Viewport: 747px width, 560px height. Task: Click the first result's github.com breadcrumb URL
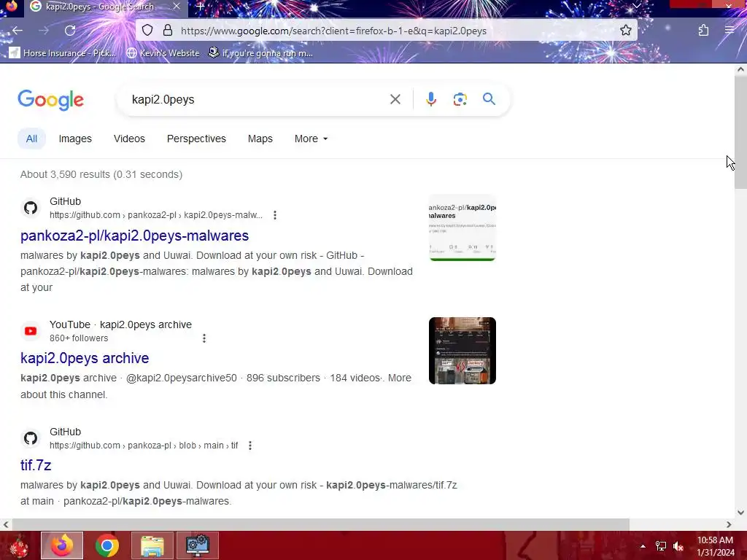click(156, 215)
